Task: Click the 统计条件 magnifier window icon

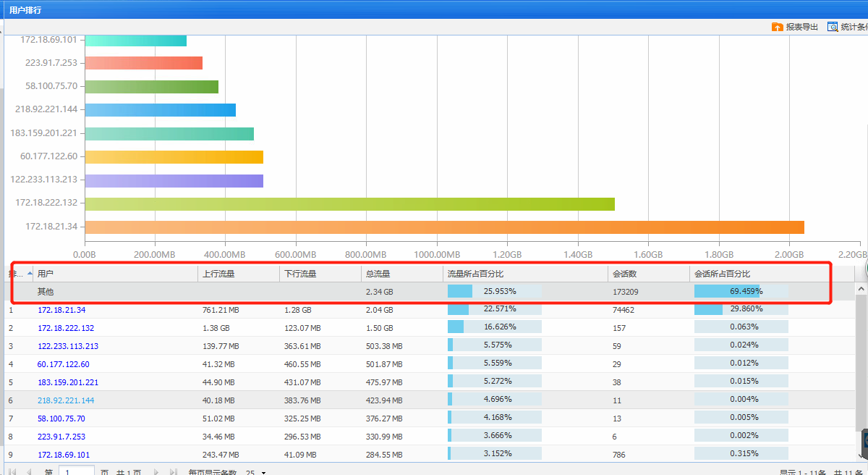Action: pyautogui.click(x=833, y=27)
